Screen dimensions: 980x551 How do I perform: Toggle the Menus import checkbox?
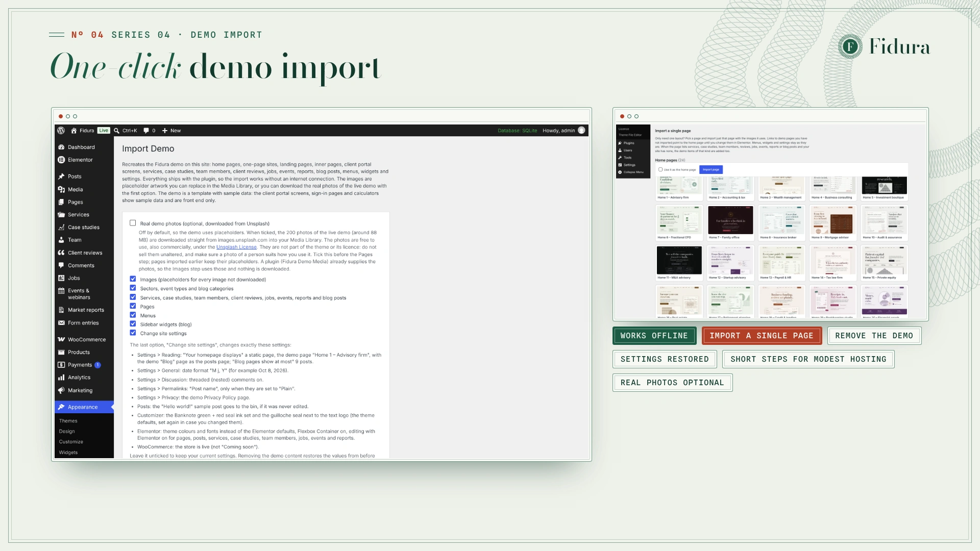(133, 315)
